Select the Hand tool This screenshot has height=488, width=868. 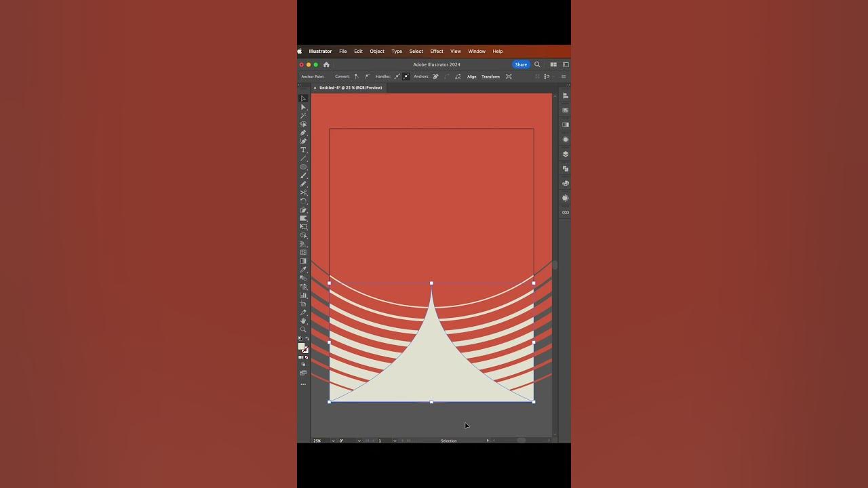(x=303, y=321)
